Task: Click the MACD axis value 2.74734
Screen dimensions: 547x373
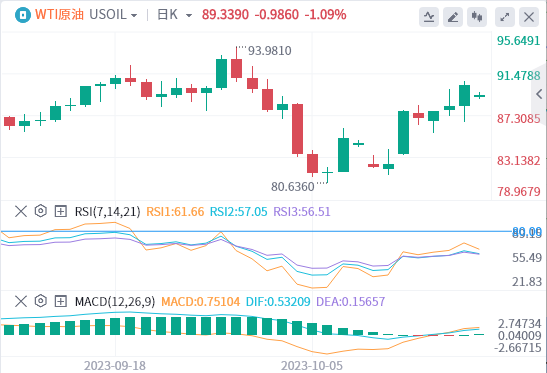Action: pos(519,324)
